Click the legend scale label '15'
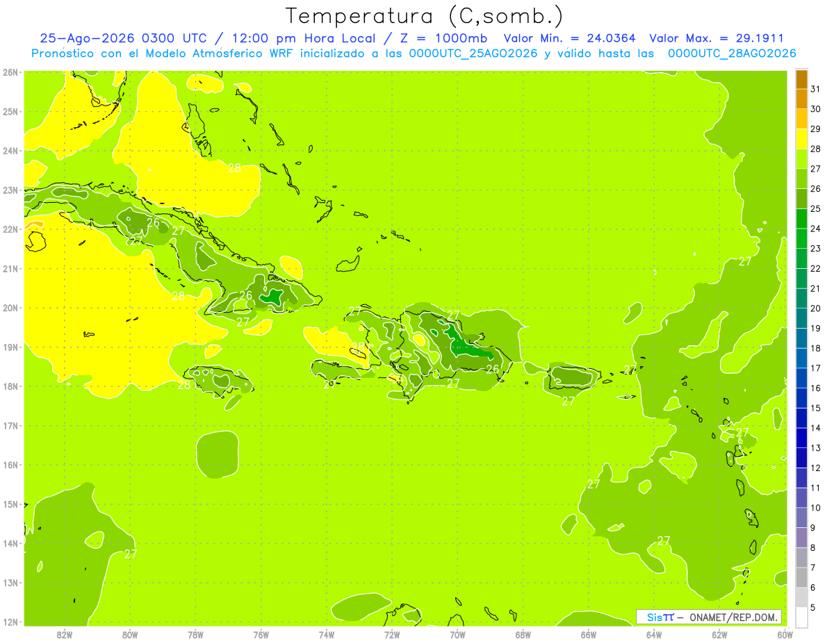Screen dimensions: 834x644 pyautogui.click(x=815, y=408)
